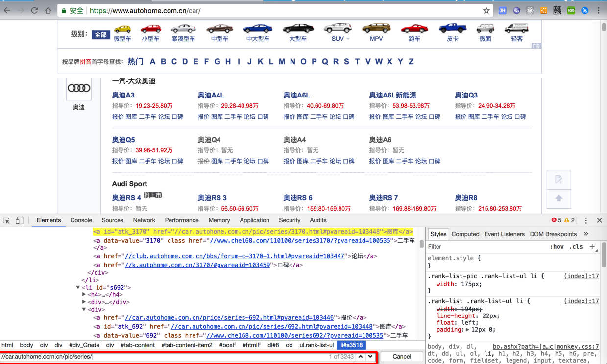The width and height of the screenshot is (607, 364).
Task: Click the red error count indicator
Action: pos(557,220)
